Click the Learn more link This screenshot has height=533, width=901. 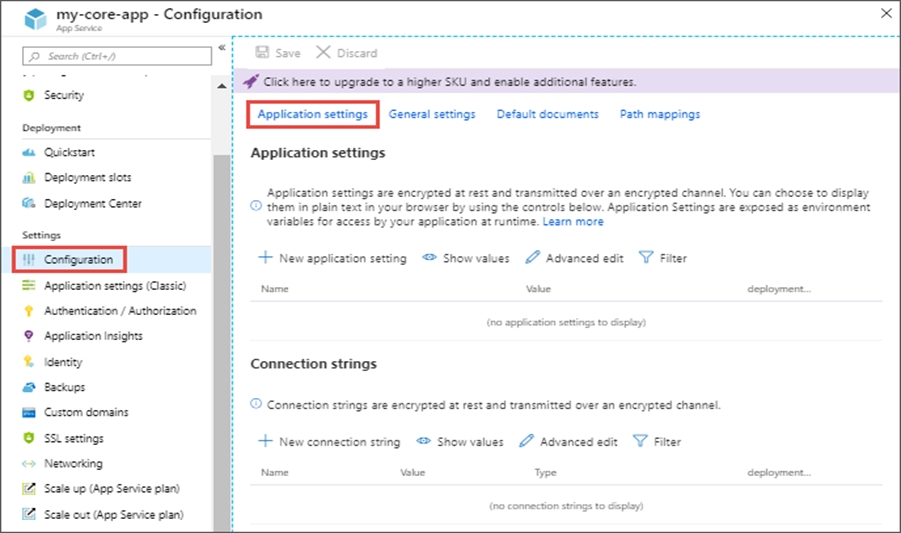(573, 222)
